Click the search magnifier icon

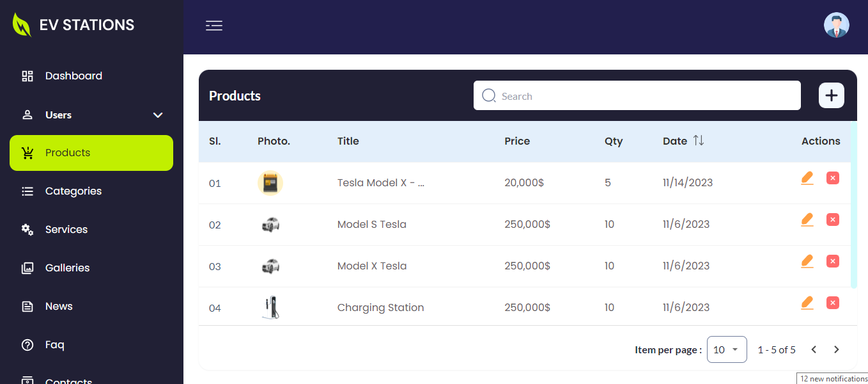tap(489, 96)
